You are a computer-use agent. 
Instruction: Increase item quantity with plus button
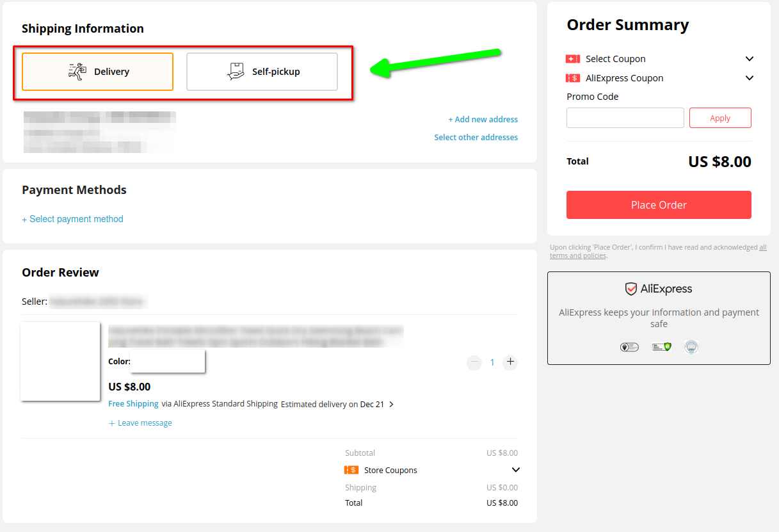click(x=510, y=362)
